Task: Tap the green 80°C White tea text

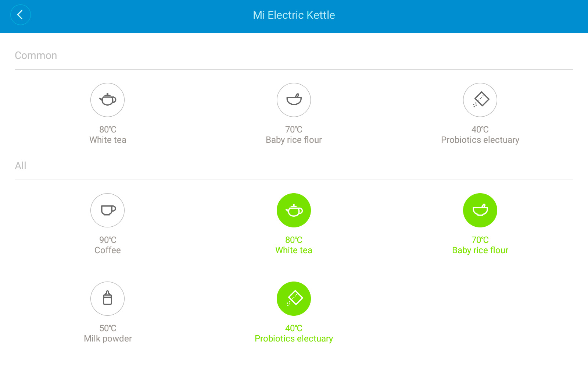Action: (294, 245)
